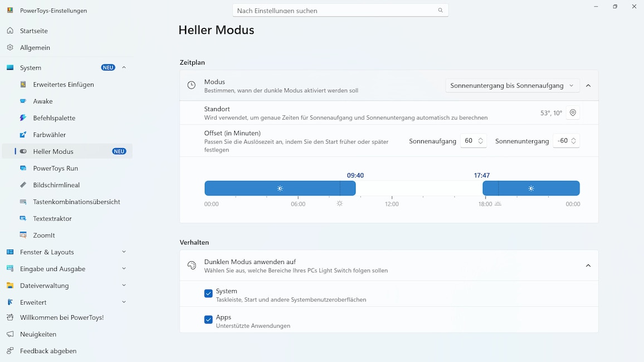Screen dimensions: 644x362
Task: Click the Farbwähler eyedropper icon
Action: pos(23,135)
